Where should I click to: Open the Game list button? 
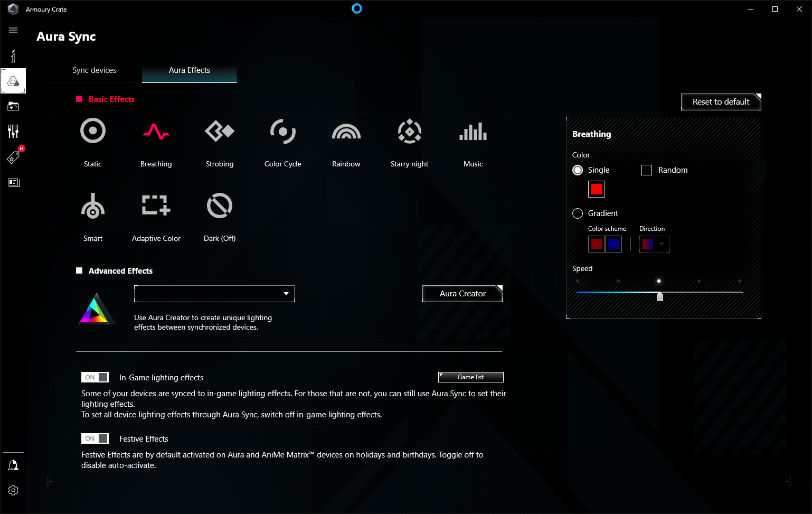(471, 377)
